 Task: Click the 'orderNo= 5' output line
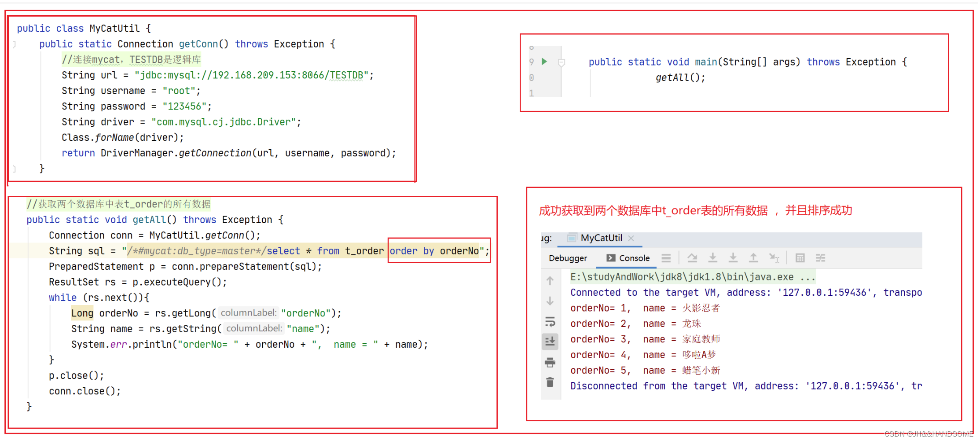[645, 371]
